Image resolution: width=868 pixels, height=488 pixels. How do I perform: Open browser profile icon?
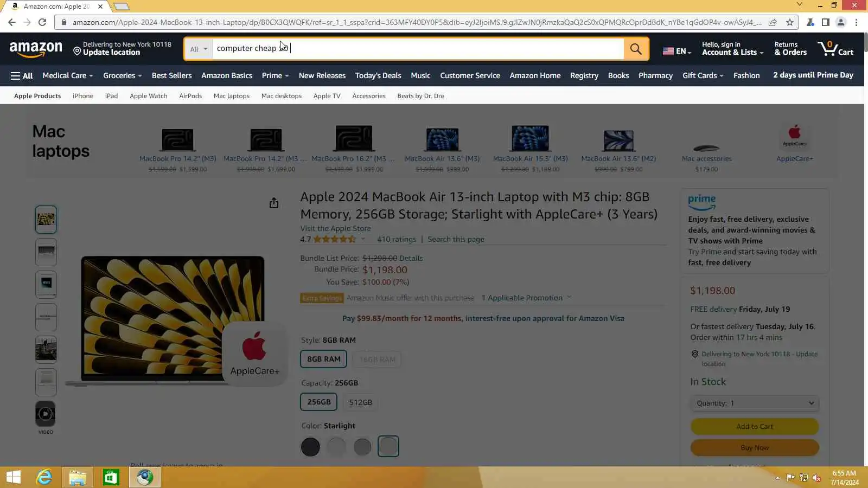[841, 22]
